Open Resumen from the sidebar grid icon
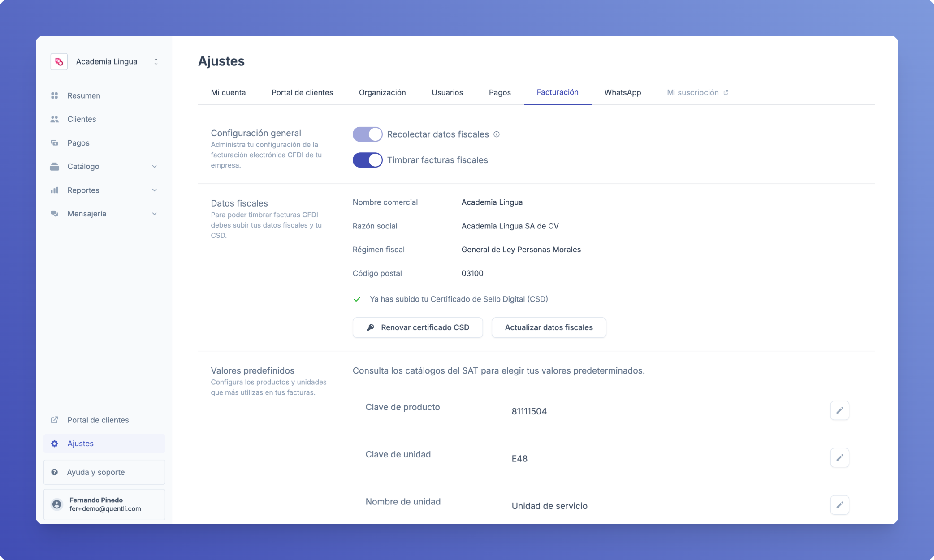Image resolution: width=934 pixels, height=560 pixels. (x=55, y=95)
